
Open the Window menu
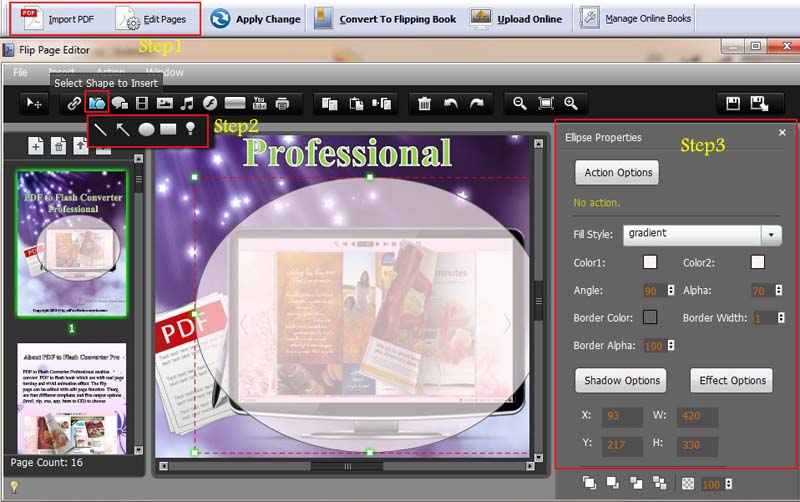point(164,72)
